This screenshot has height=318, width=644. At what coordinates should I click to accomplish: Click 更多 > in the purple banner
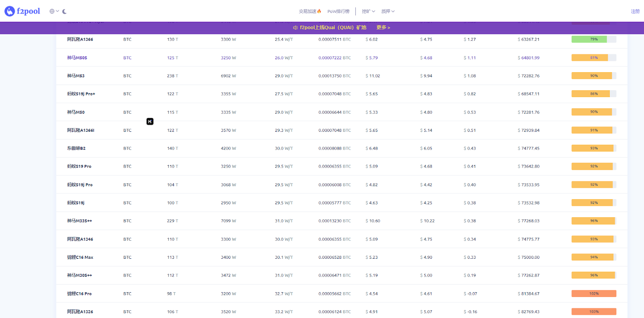[383, 27]
